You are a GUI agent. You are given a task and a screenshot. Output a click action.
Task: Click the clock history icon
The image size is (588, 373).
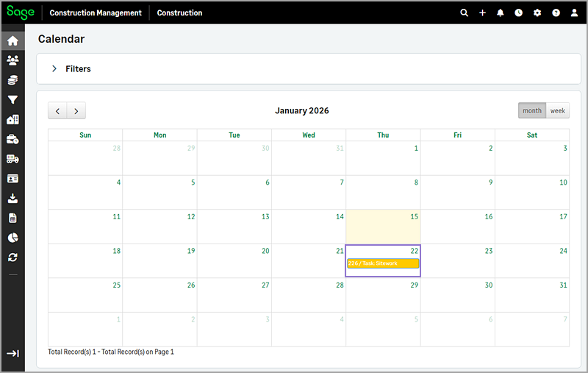[x=519, y=13]
